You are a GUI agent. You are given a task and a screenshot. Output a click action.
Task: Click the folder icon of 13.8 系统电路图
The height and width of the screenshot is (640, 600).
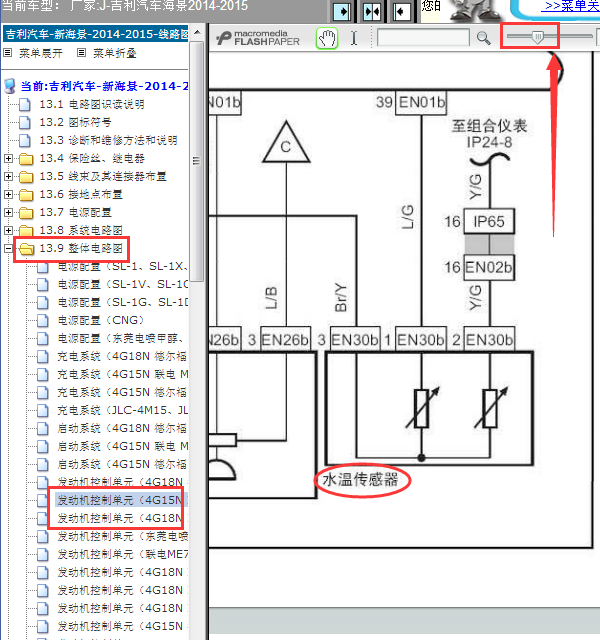coord(26,230)
